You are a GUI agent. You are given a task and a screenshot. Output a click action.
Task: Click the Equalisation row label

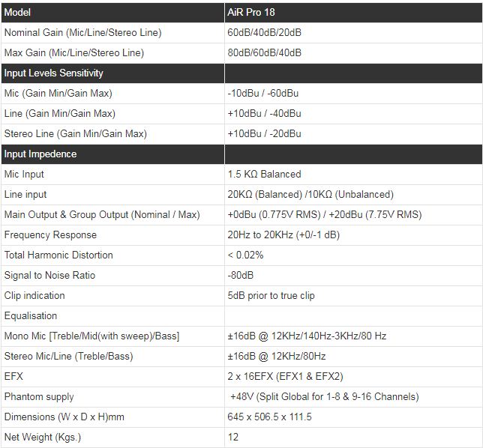click(x=31, y=316)
